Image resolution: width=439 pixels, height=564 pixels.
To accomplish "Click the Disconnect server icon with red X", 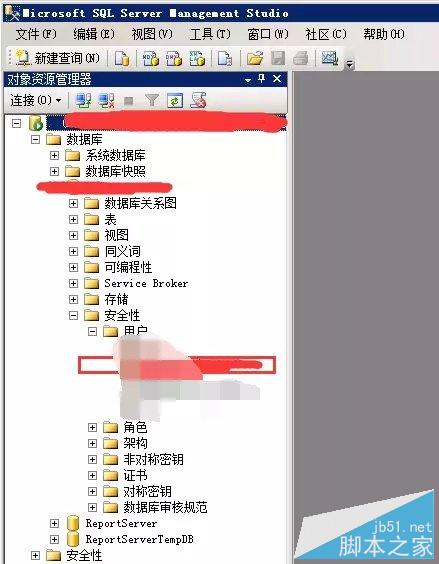I will coord(107,101).
